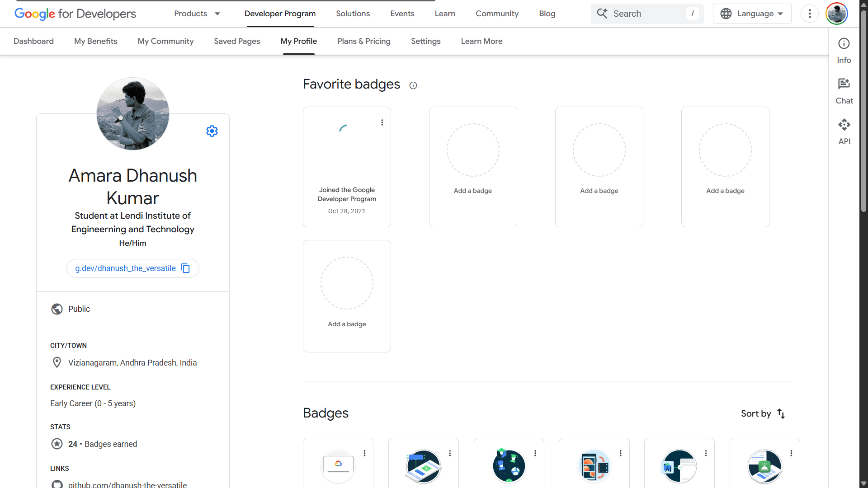The image size is (868, 488).
Task: Click the account avatar in the header
Action: 837,14
